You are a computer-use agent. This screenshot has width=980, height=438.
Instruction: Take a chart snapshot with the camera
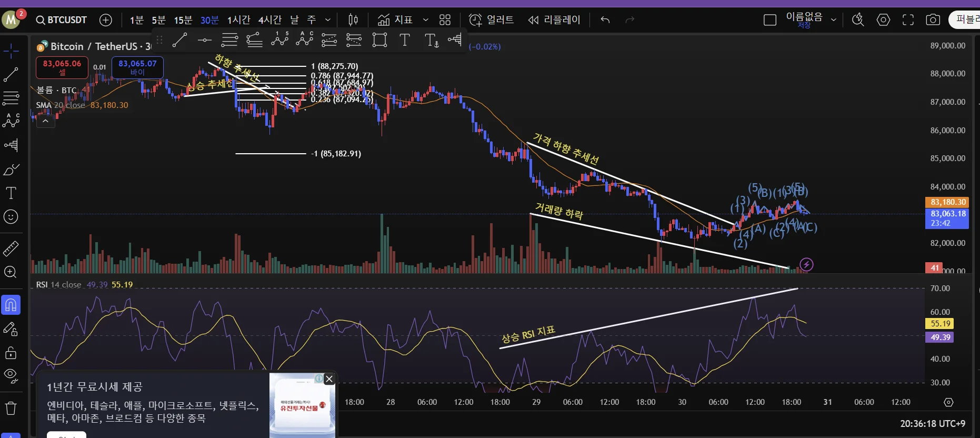tap(933, 20)
